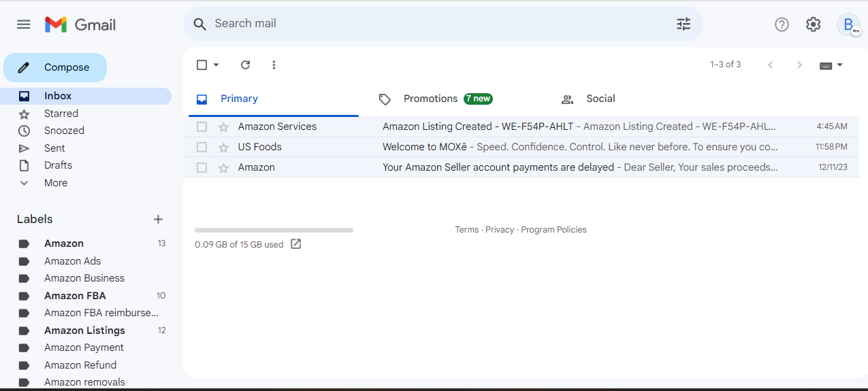Go to the newer messages arrow
The width and height of the screenshot is (868, 391).
pos(770,65)
